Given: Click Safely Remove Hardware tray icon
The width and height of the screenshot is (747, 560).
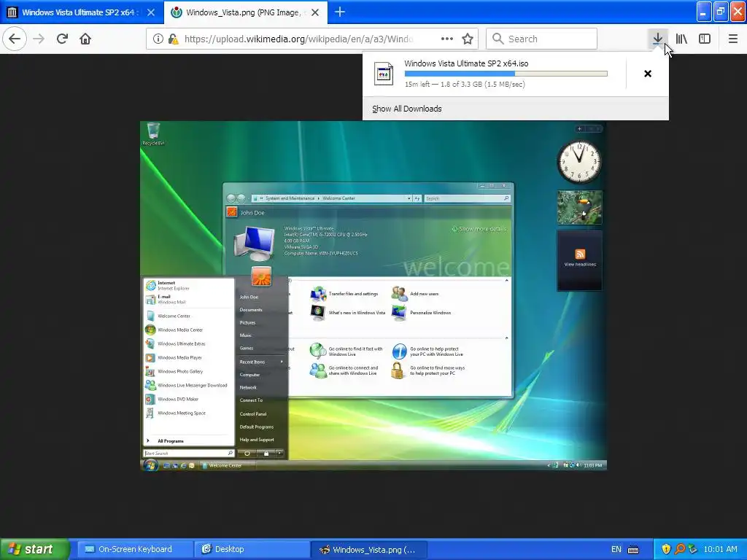Looking at the screenshot, I should [693, 550].
